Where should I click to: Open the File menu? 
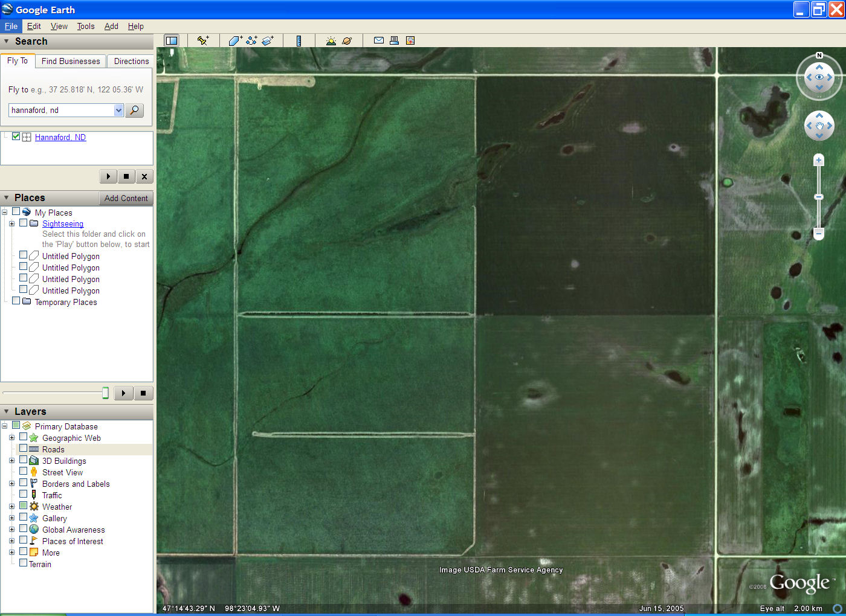pyautogui.click(x=11, y=26)
